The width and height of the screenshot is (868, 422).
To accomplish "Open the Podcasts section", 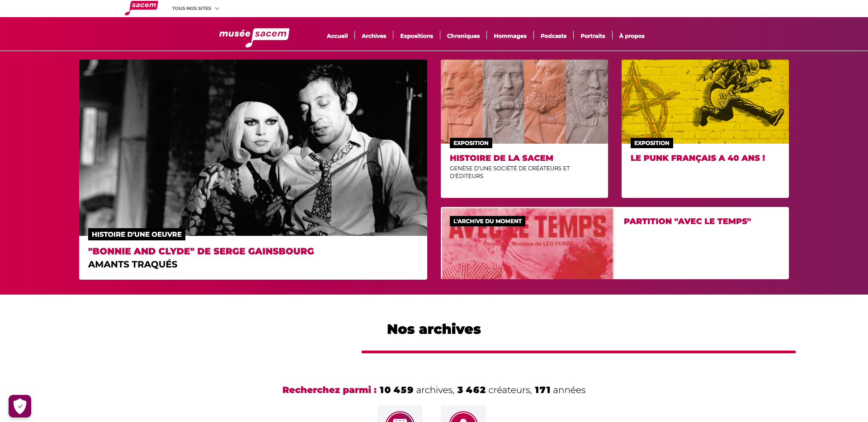I will click(x=553, y=36).
